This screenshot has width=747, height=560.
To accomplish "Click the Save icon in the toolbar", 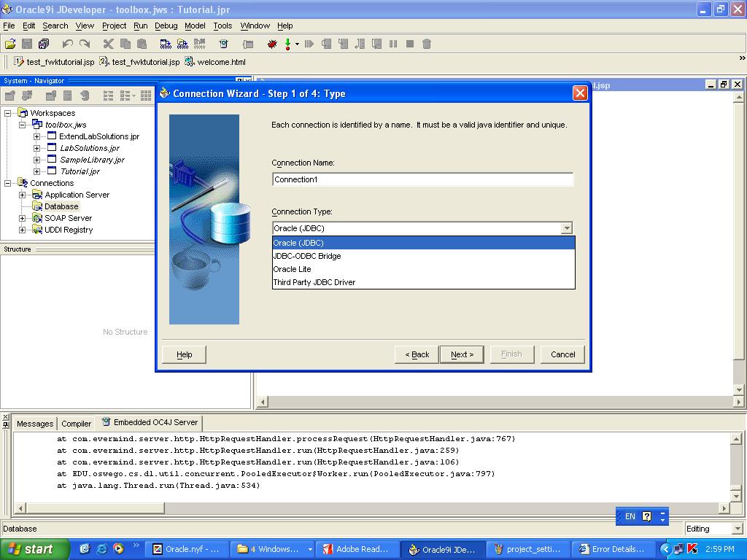I will click(27, 44).
